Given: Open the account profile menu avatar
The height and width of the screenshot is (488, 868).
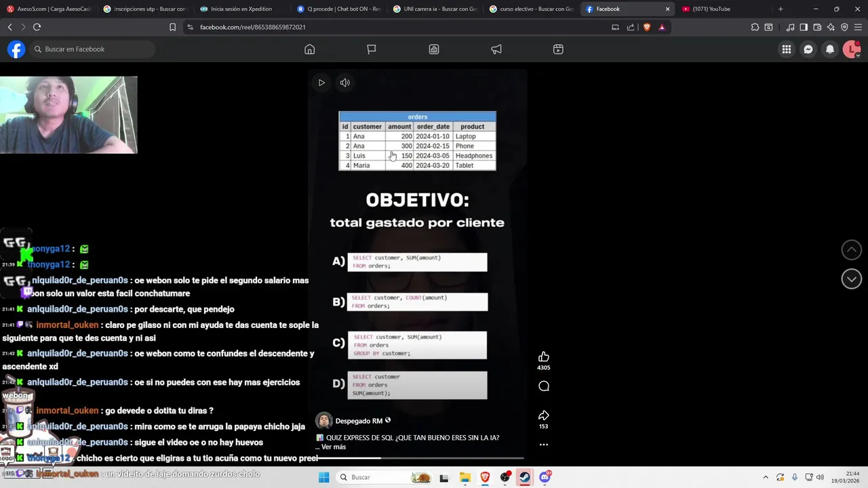Looking at the screenshot, I should click(x=852, y=49).
